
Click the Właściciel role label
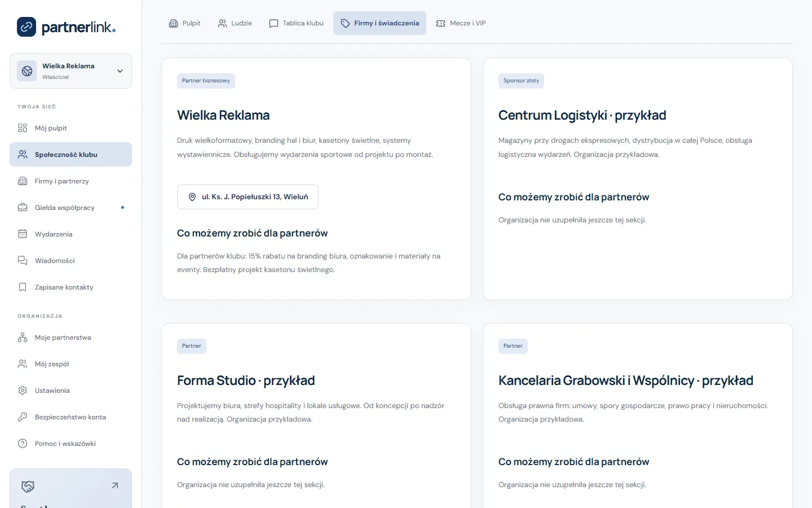click(x=55, y=77)
